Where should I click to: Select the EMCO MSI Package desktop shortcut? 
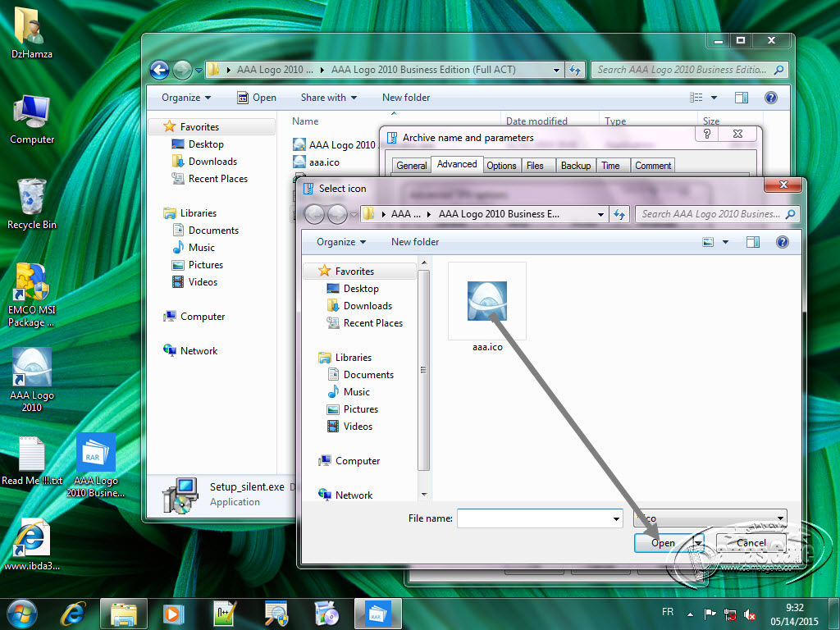pos(32,295)
